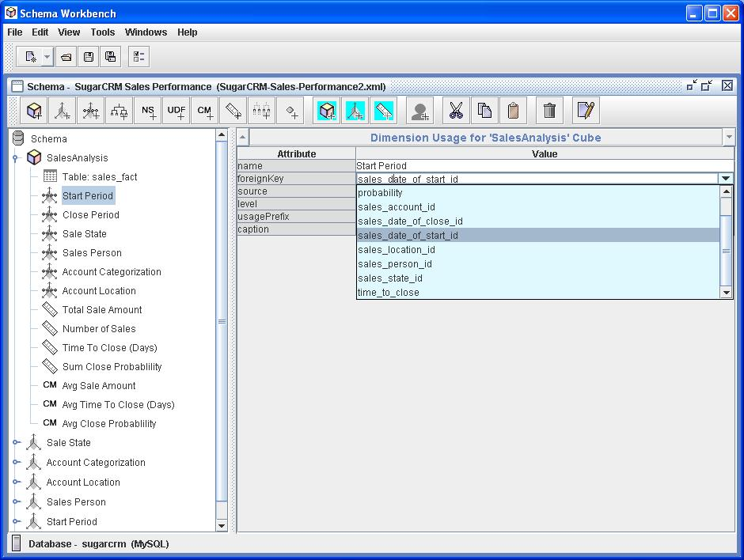This screenshot has width=744, height=560.
Task: Click the Add Cube toolbar icon
Action: [x=34, y=112]
